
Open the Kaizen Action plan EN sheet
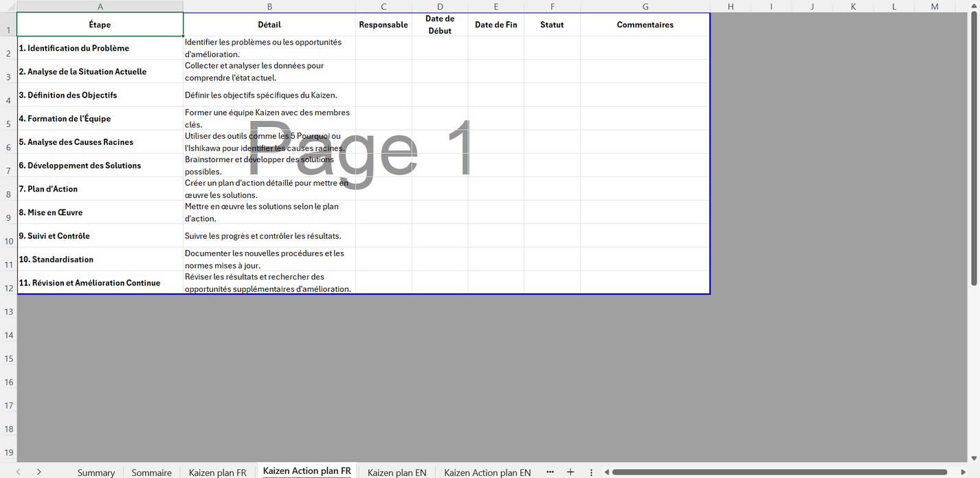point(487,473)
